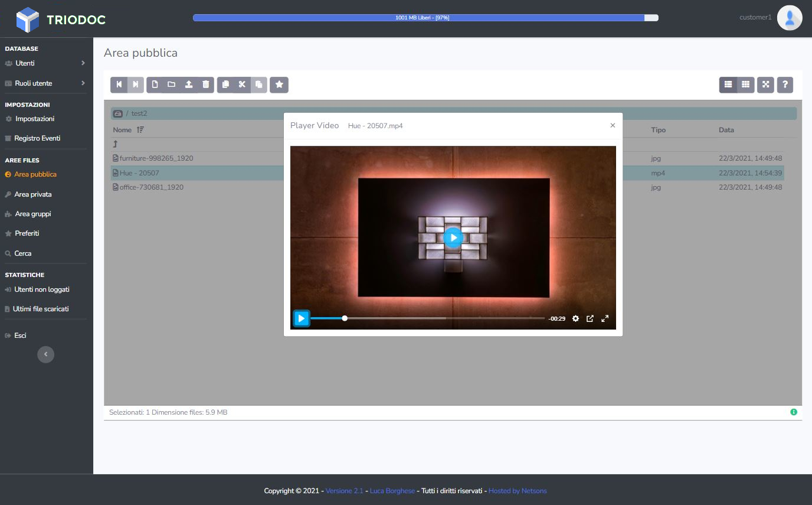Image resolution: width=812 pixels, height=505 pixels.
Task: Click green info icon in status bar
Action: point(794,412)
